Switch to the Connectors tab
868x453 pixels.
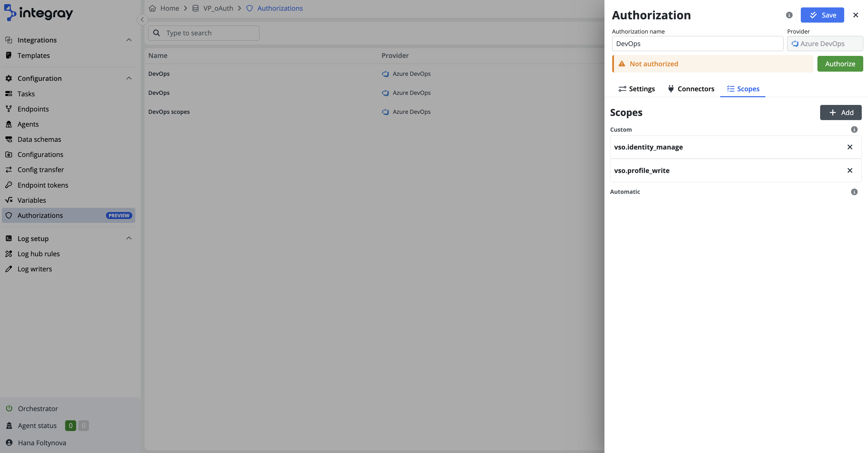click(x=691, y=89)
